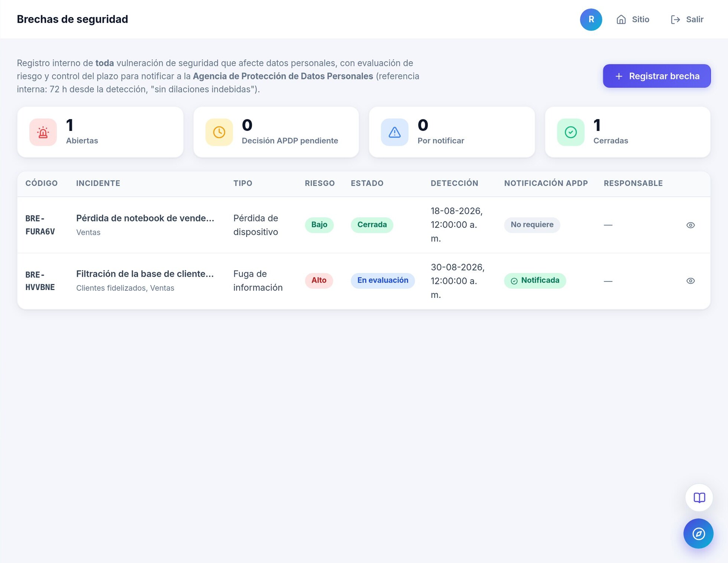728x563 pixels.
Task: Click Salir to log out
Action: [x=687, y=20]
